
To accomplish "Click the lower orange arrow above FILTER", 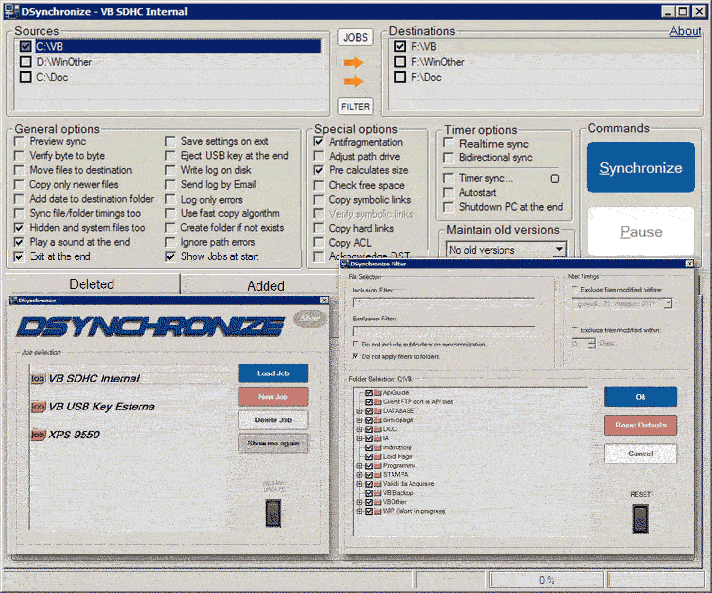I will pos(354,81).
